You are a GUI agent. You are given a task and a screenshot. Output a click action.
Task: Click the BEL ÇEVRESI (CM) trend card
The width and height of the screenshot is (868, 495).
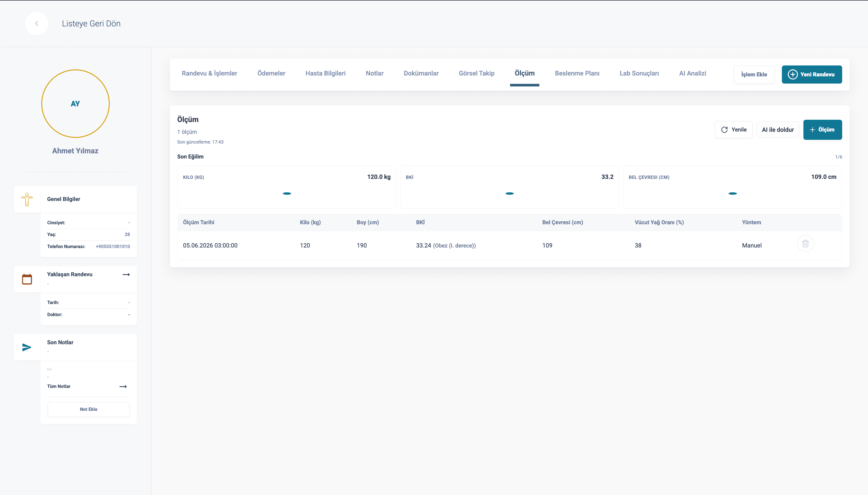click(733, 187)
